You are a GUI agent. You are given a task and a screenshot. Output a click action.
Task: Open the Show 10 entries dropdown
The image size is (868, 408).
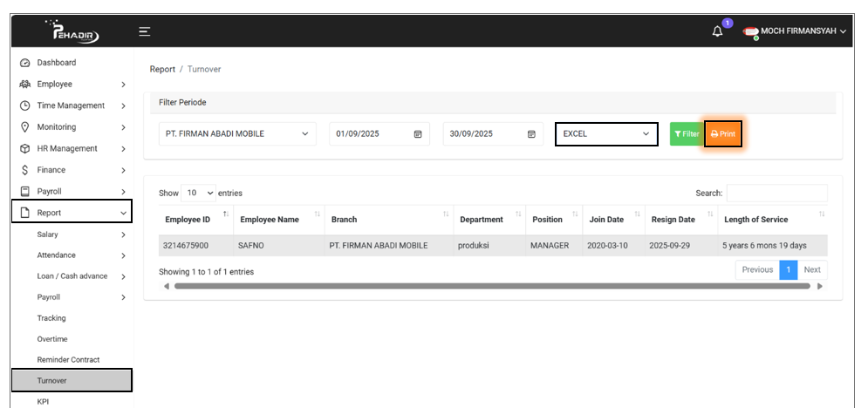coord(198,193)
